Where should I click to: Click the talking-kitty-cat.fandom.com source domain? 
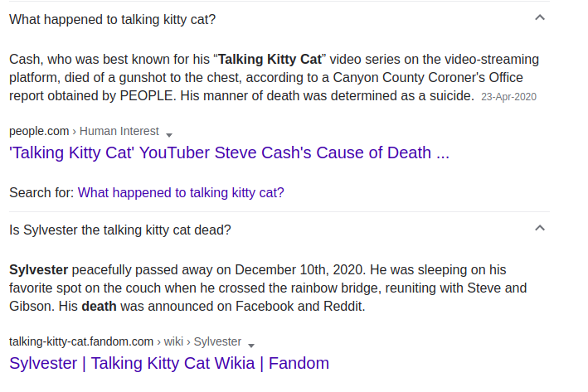pos(81,341)
